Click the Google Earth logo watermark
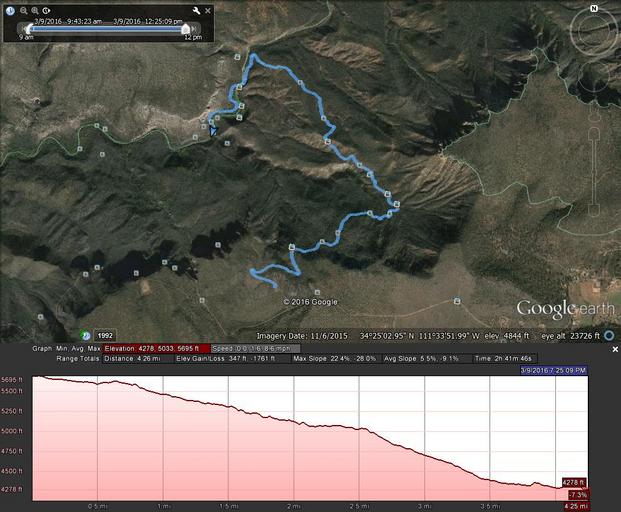 coord(558,309)
